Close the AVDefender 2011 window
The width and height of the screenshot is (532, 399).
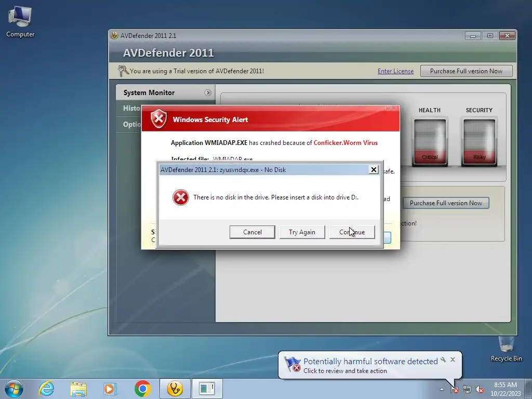(507, 36)
